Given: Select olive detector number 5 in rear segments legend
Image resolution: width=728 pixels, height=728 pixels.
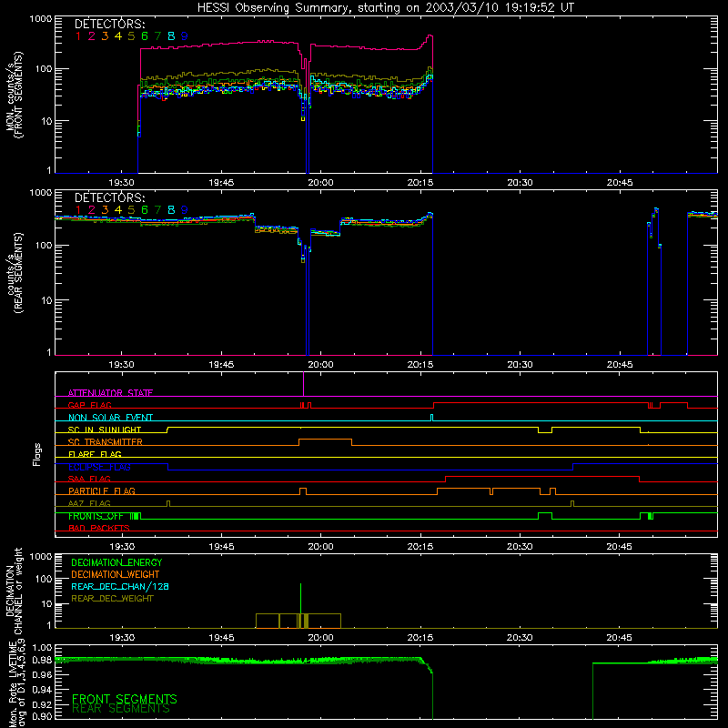Looking at the screenshot, I should point(131,210).
